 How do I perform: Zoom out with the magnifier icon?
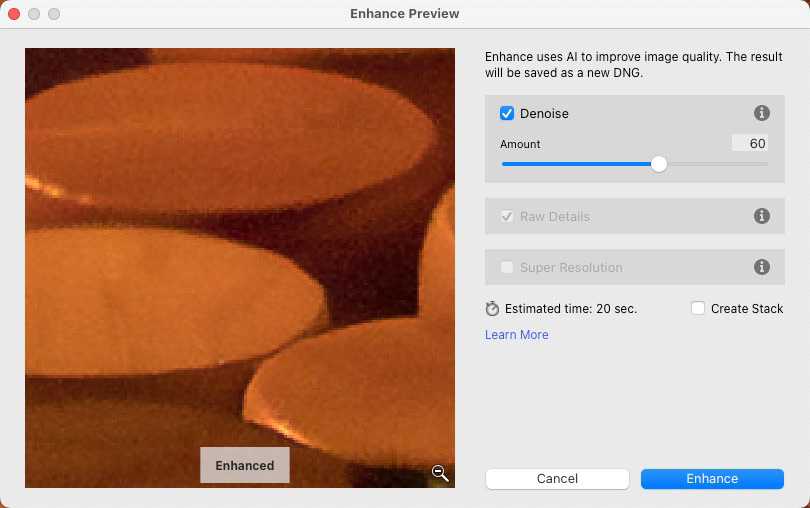(x=440, y=472)
